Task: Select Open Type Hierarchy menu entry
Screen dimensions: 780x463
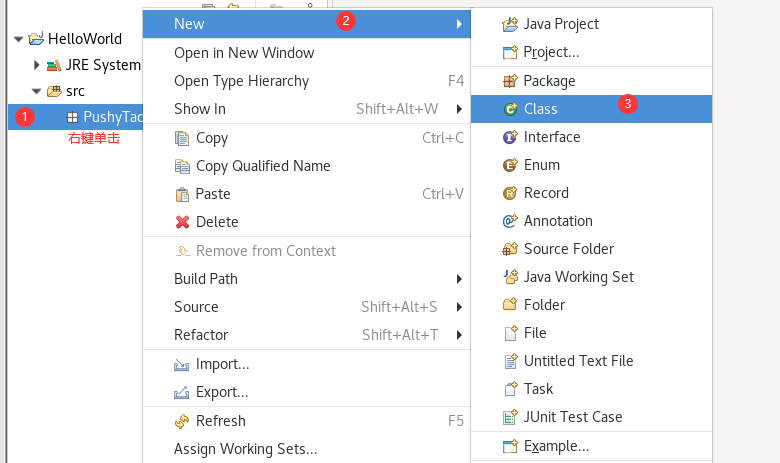Action: pyautogui.click(x=241, y=81)
